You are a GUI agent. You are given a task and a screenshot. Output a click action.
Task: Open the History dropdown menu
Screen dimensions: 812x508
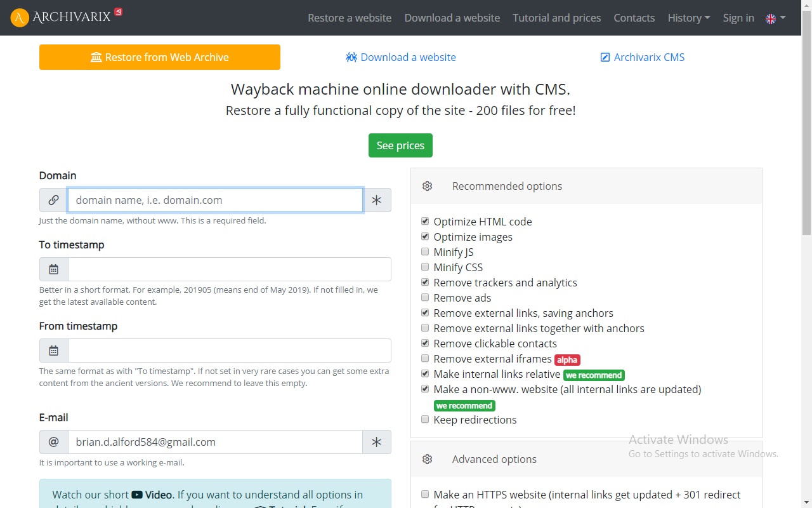click(688, 18)
